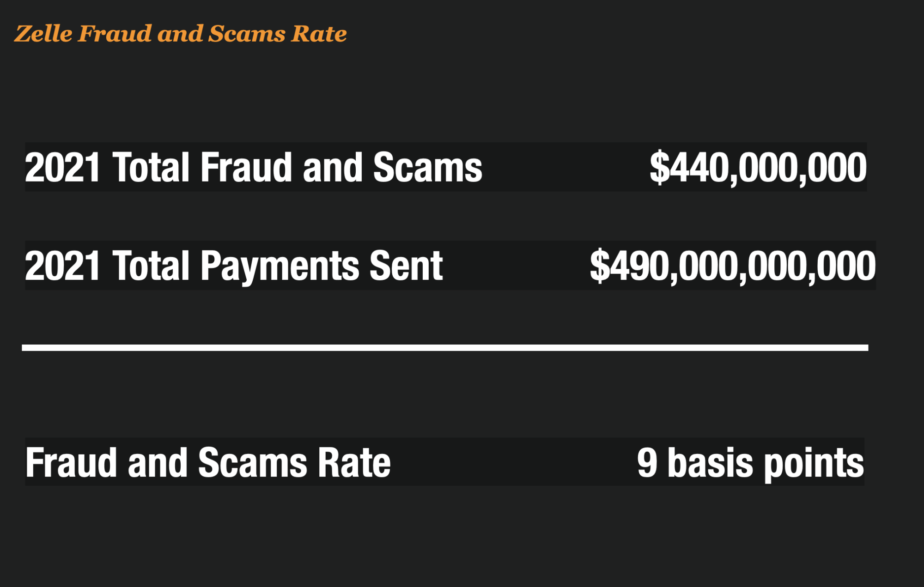Image resolution: width=924 pixels, height=587 pixels.
Task: Select the word "Payments" in the second row
Action: tap(280, 266)
